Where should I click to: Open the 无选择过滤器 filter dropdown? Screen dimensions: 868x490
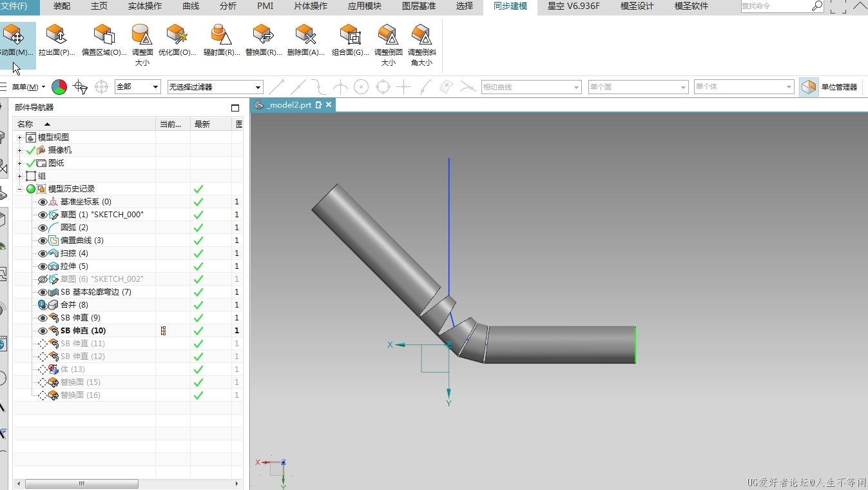pyautogui.click(x=215, y=87)
